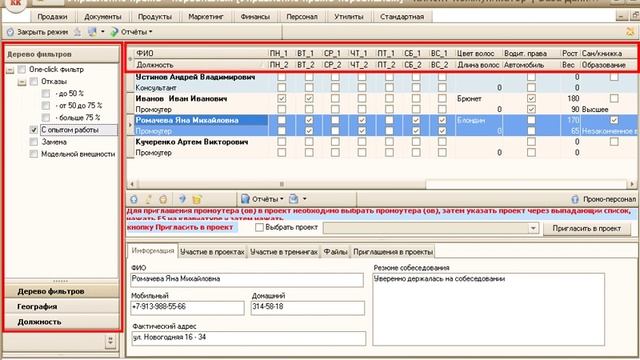640x360 pixels.
Task: Tick the One-click фильтр checkbox
Action: (22, 70)
